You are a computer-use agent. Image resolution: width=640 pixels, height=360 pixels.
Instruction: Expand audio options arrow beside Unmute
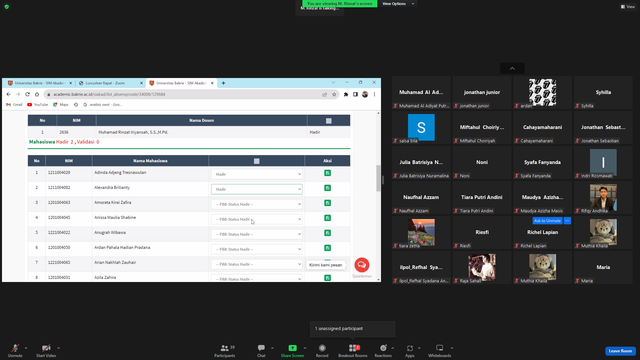26,348
